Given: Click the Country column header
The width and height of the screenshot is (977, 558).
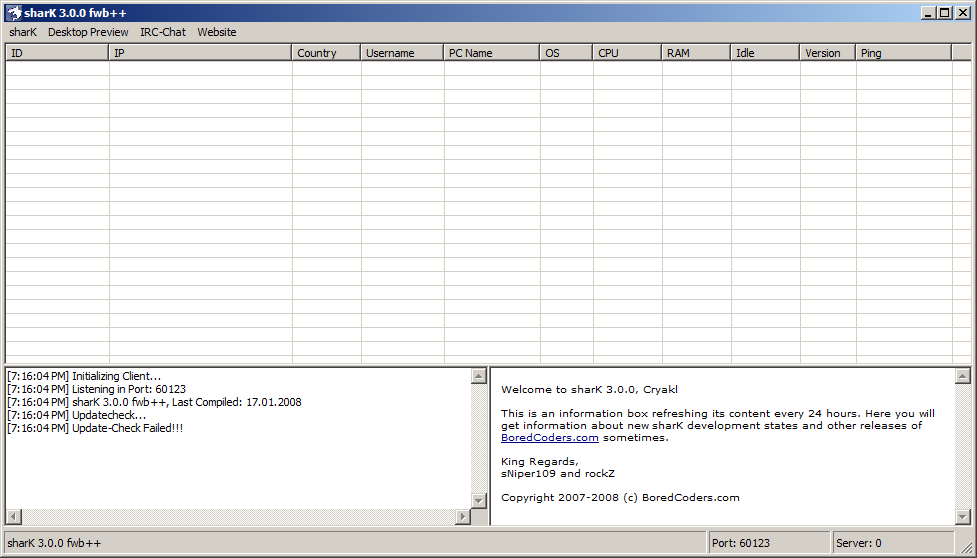Looking at the screenshot, I should click(326, 53).
